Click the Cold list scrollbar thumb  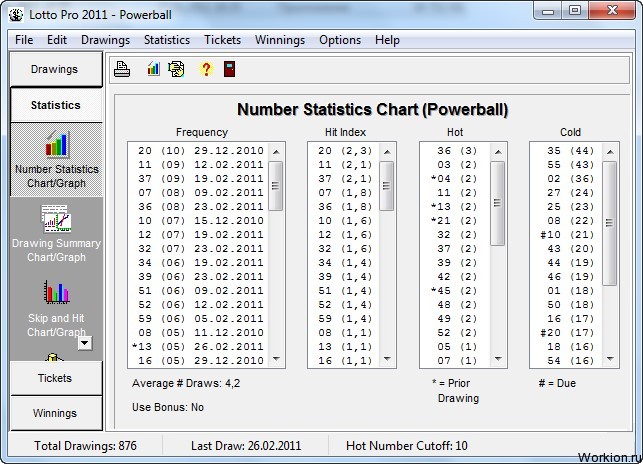coord(609,223)
